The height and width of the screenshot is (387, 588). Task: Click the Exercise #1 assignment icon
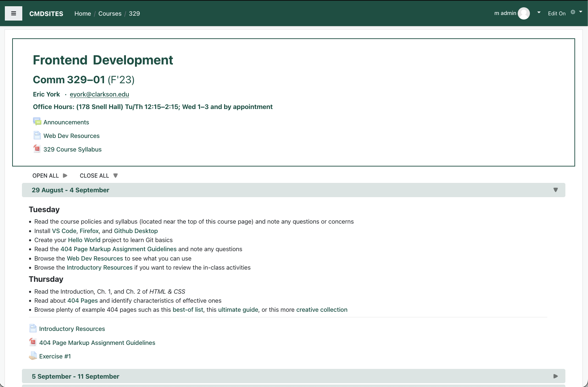(x=33, y=356)
